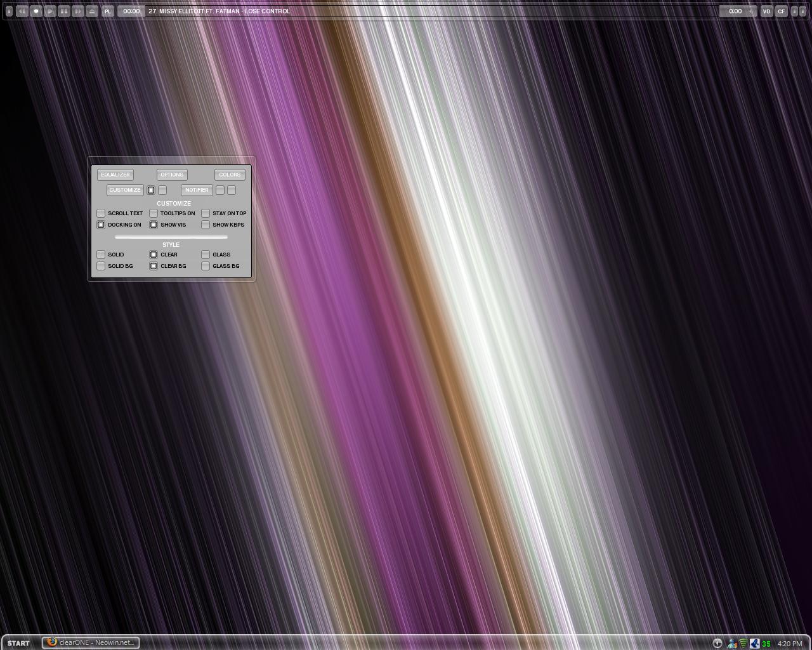Switch to the Equalizer section

(115, 175)
